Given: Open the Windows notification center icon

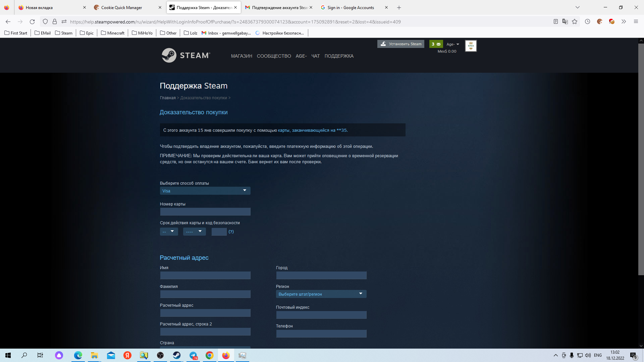Looking at the screenshot, I should pyautogui.click(x=633, y=356).
